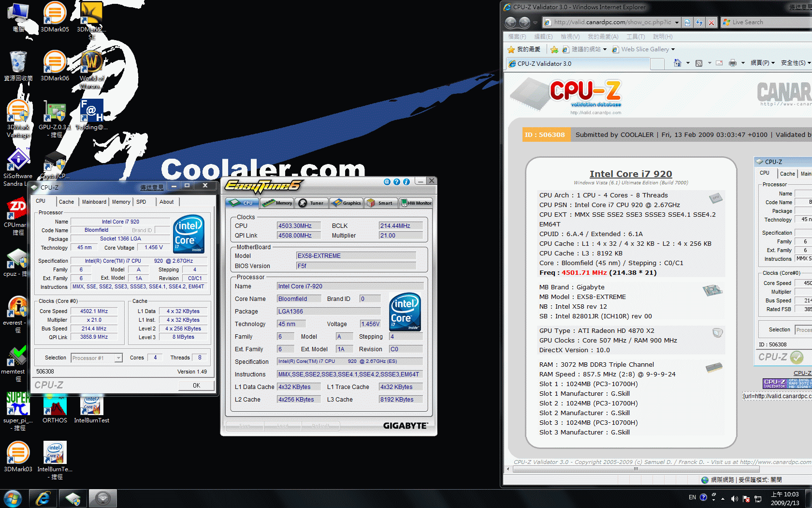Open the 網頁(P) Page dropdown menu

click(x=763, y=63)
